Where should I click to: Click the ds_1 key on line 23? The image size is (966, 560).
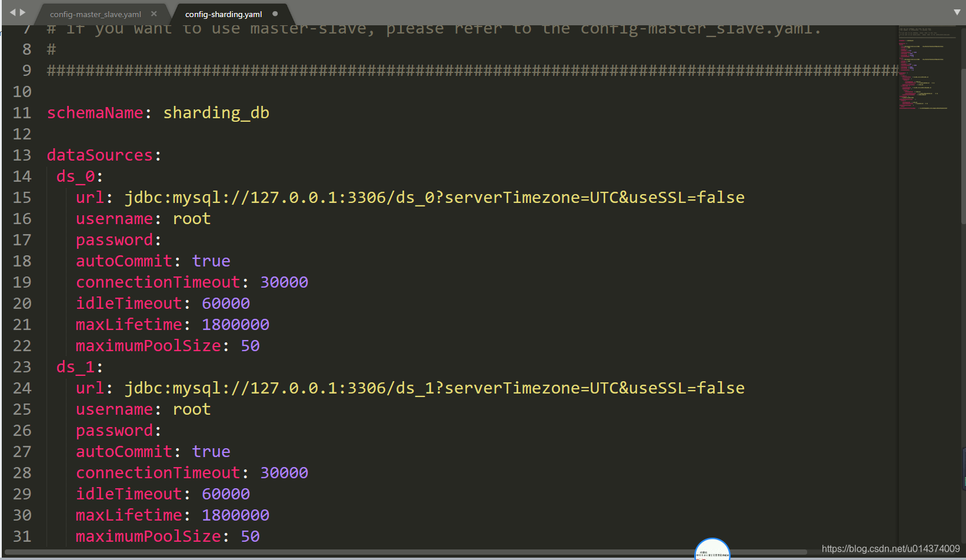(75, 367)
